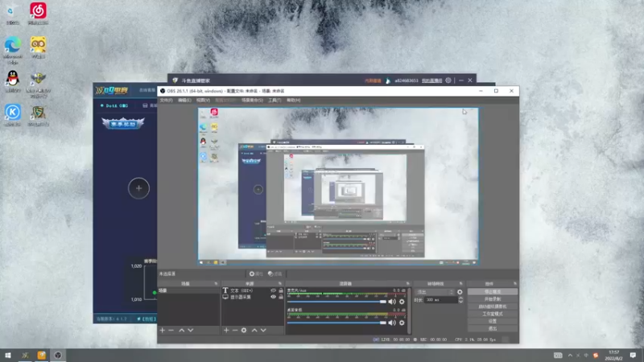Open the 淡出 transition type dropdown
This screenshot has height=362, width=644.
click(x=435, y=292)
